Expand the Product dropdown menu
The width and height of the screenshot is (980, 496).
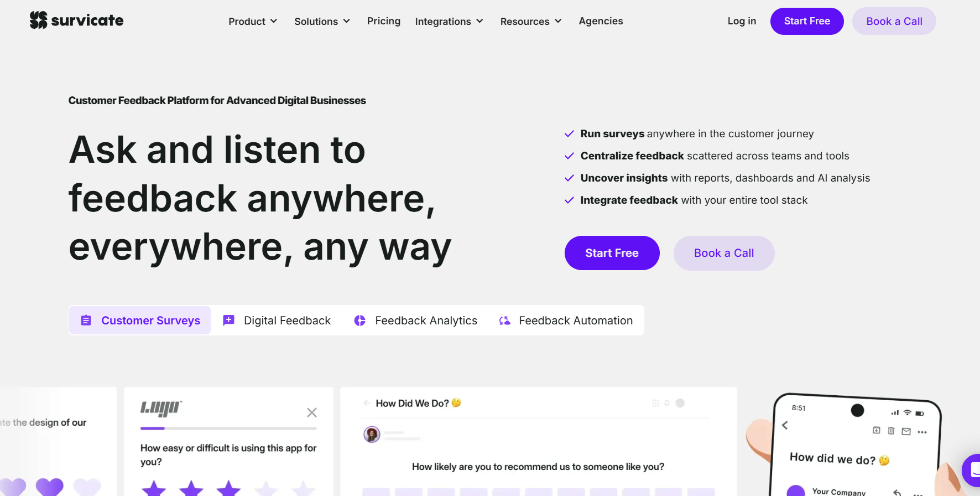(253, 21)
